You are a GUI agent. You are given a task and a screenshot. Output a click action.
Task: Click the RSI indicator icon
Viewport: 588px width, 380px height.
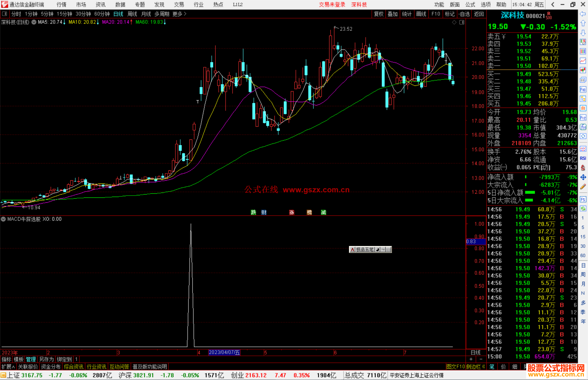pos(583,158)
